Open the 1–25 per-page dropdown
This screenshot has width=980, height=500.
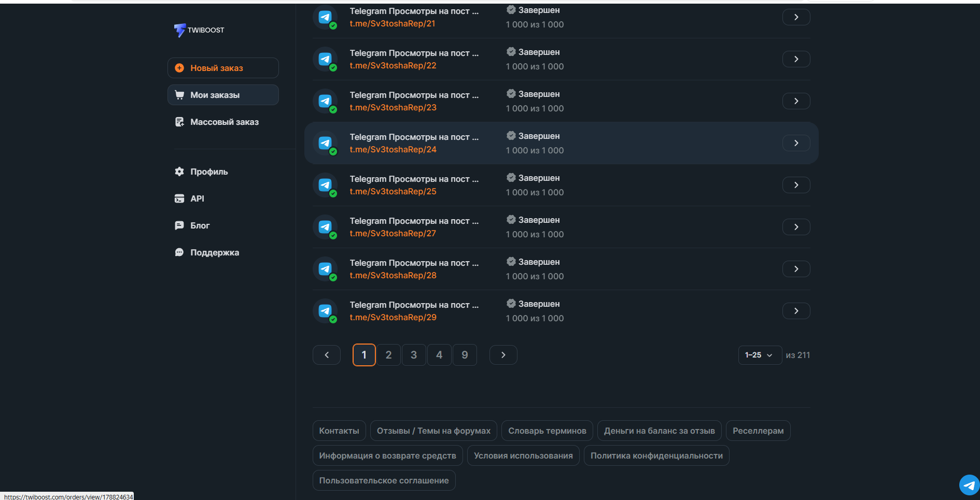(759, 355)
